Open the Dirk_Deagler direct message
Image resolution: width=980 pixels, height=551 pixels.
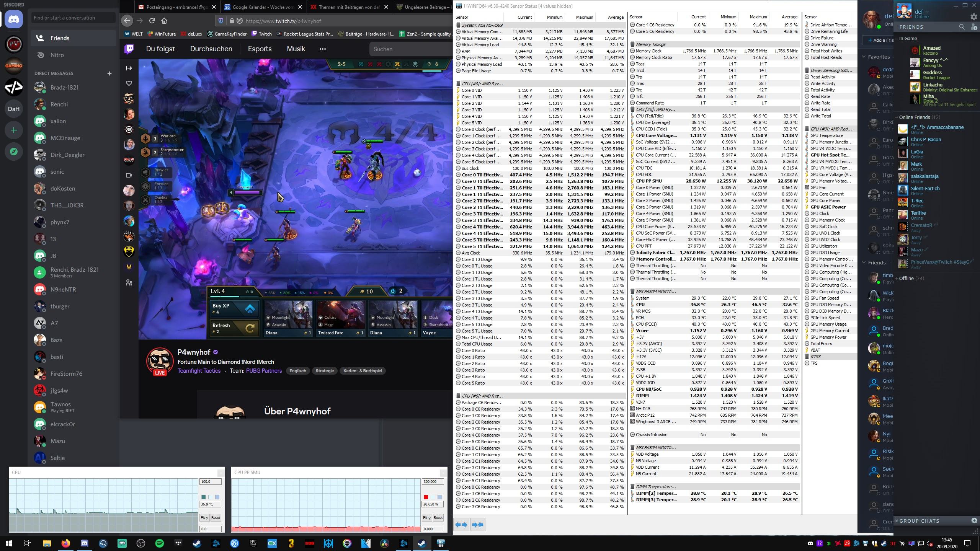73,155
